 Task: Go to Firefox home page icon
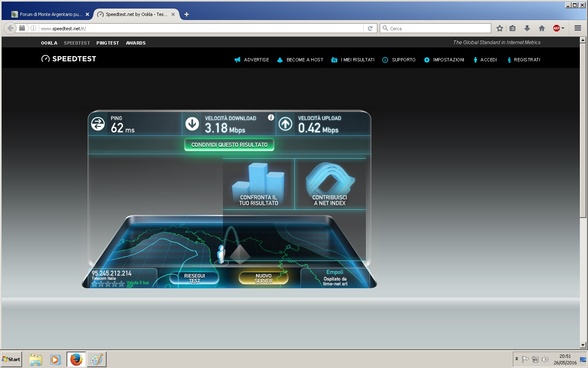(542, 28)
